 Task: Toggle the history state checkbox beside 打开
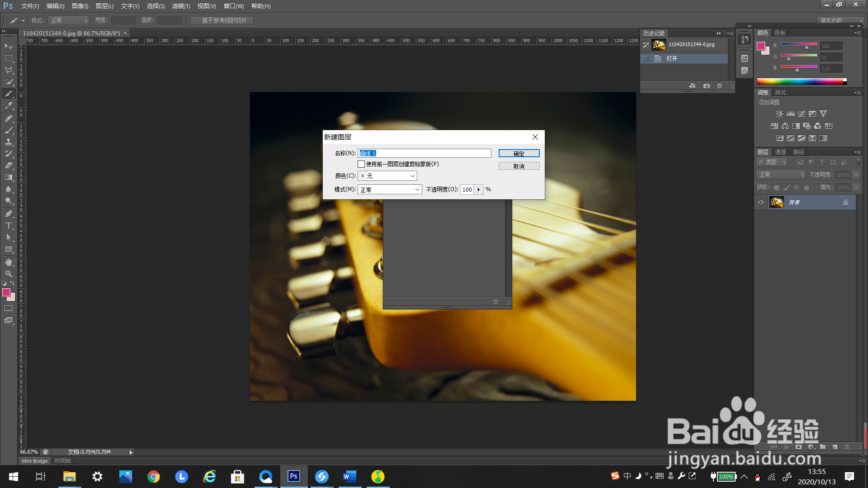(x=646, y=59)
